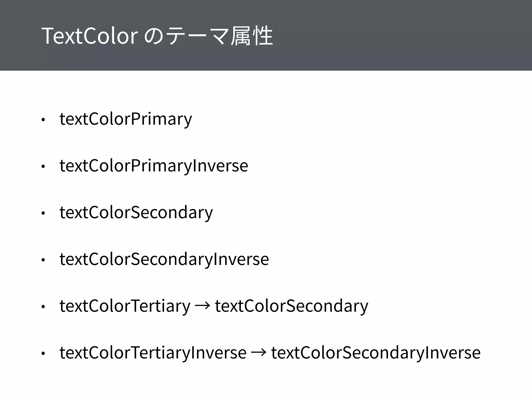
Task: Click textColorSecondary in the third bullet line
Action: 136,212
